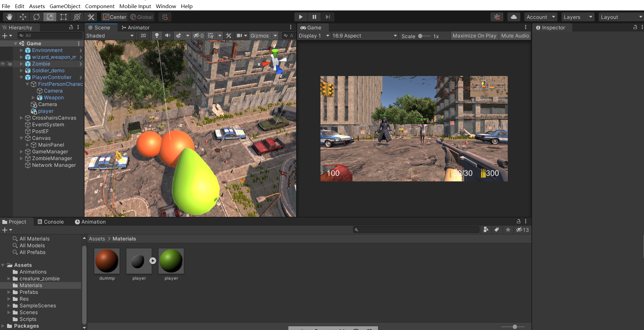Toggle scene audio
Viewport: 644px width, 330px height.
(x=167, y=35)
